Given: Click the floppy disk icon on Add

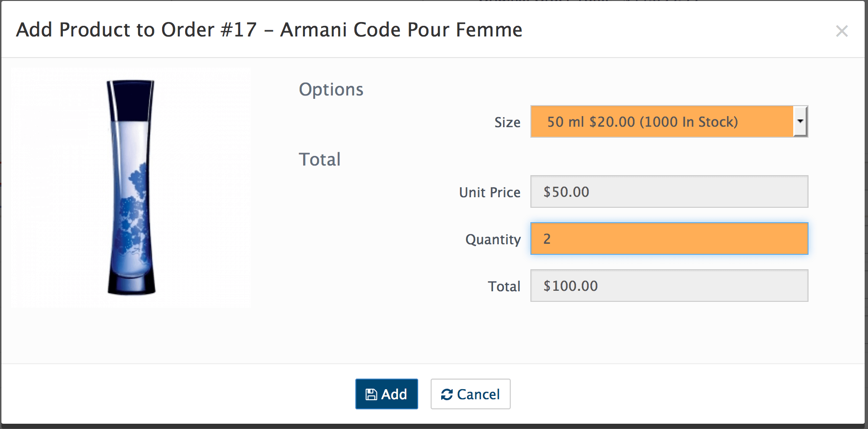Looking at the screenshot, I should [371, 394].
